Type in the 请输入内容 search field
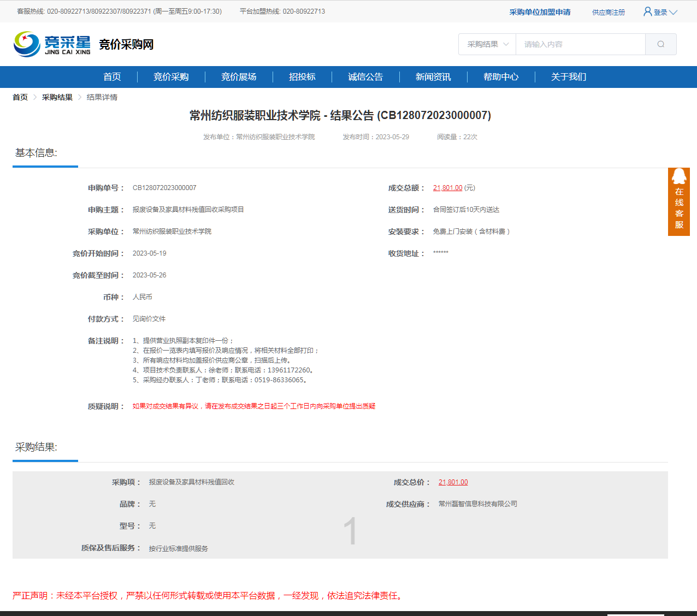This screenshot has height=616, width=697. pyautogui.click(x=580, y=44)
